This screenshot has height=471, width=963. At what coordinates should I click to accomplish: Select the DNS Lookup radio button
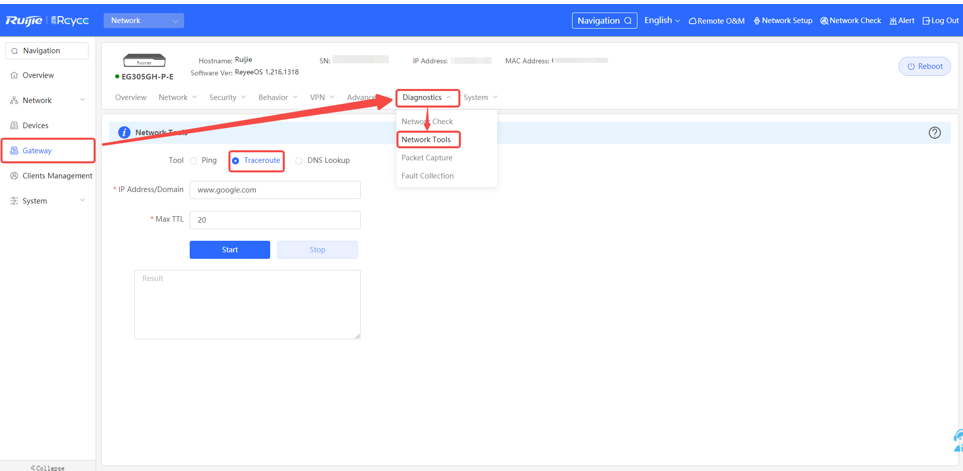click(299, 160)
